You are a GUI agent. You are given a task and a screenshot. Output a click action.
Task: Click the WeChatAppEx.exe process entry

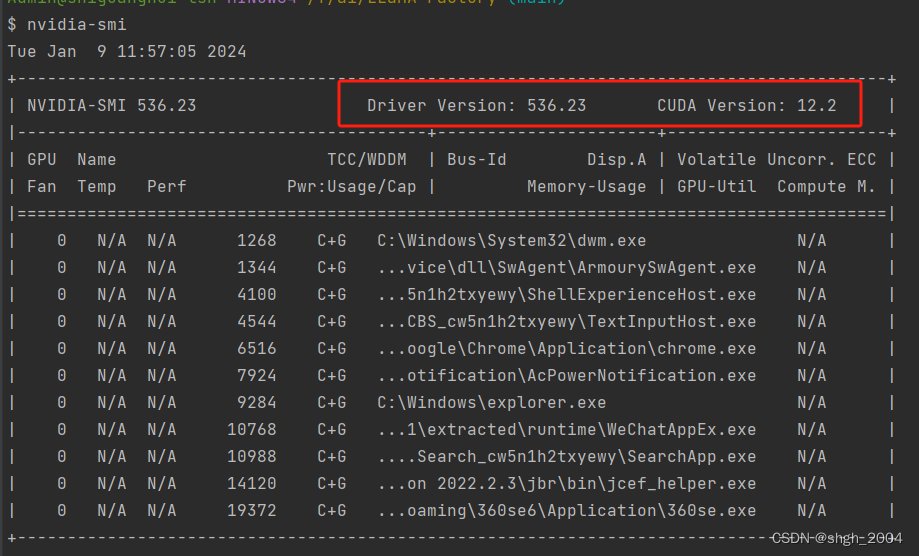[x=567, y=429]
